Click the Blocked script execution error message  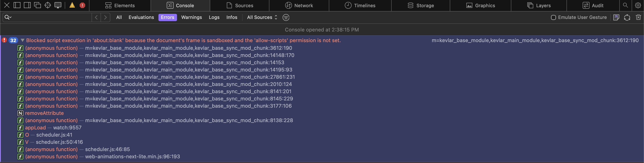184,40
